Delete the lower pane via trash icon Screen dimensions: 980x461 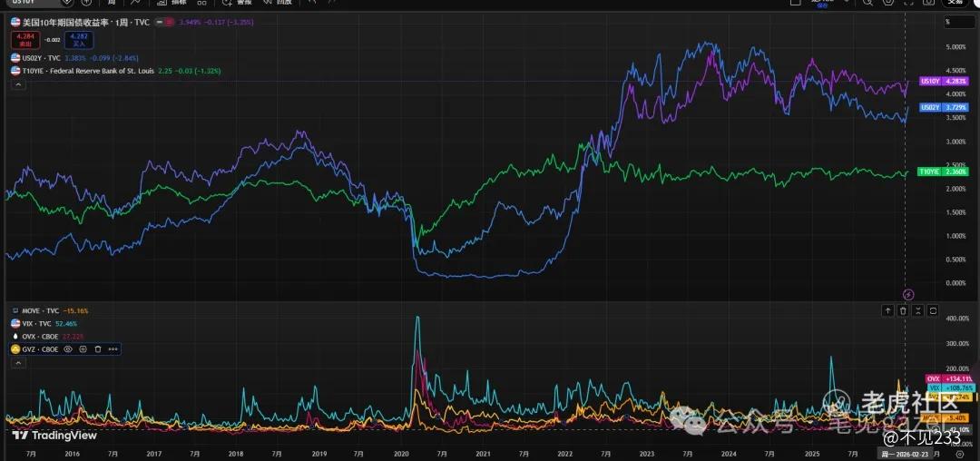click(x=903, y=309)
